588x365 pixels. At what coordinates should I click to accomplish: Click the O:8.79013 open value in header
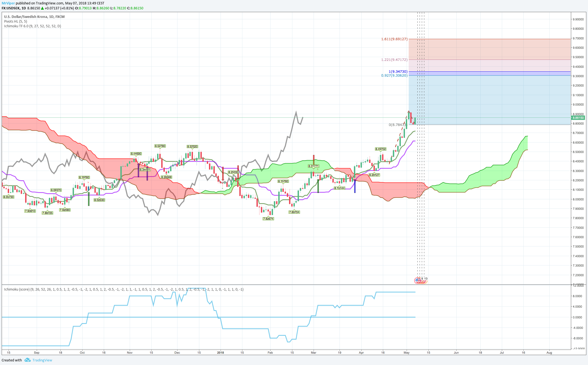coord(83,8)
